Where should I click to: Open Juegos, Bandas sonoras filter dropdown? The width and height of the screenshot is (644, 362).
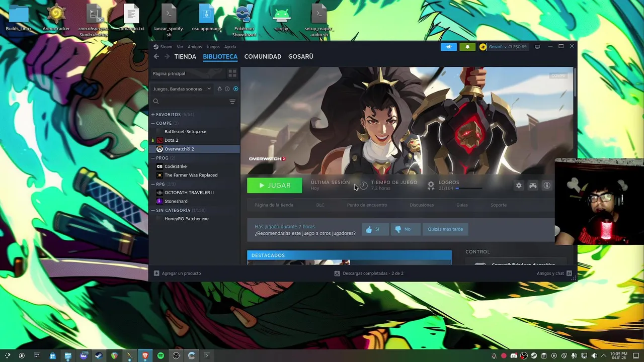tap(182, 89)
